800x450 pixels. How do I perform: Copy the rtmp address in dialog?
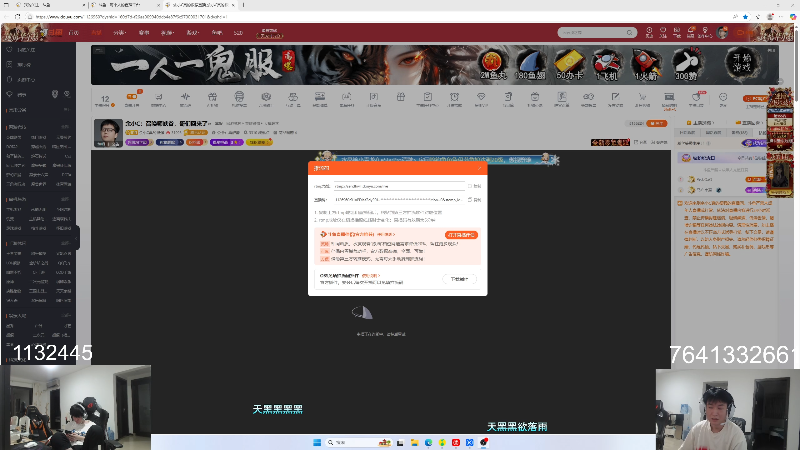click(474, 186)
